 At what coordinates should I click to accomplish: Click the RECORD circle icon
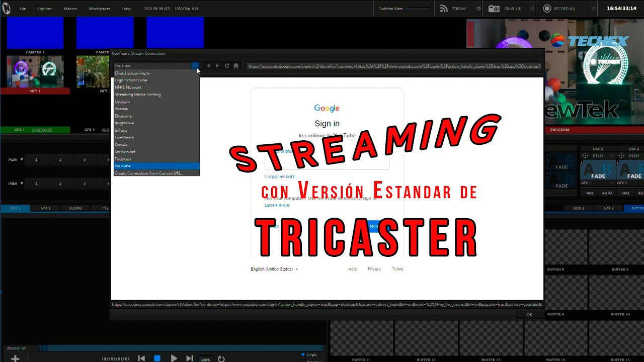547,9
